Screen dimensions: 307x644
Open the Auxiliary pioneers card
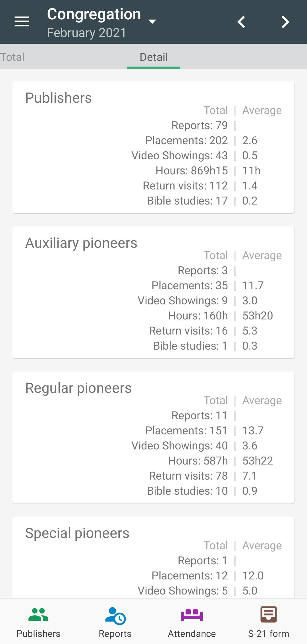click(x=153, y=292)
